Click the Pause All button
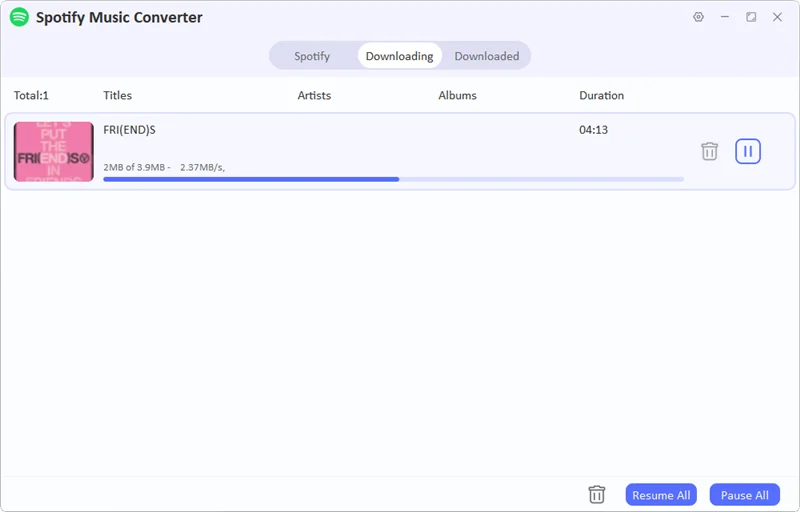 click(744, 495)
